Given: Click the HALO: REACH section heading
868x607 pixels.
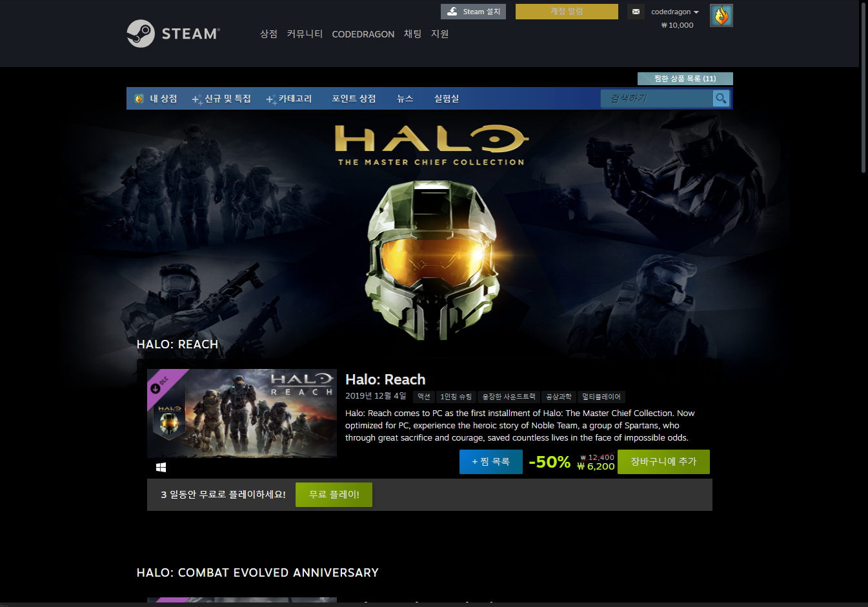Looking at the screenshot, I should click(x=177, y=344).
